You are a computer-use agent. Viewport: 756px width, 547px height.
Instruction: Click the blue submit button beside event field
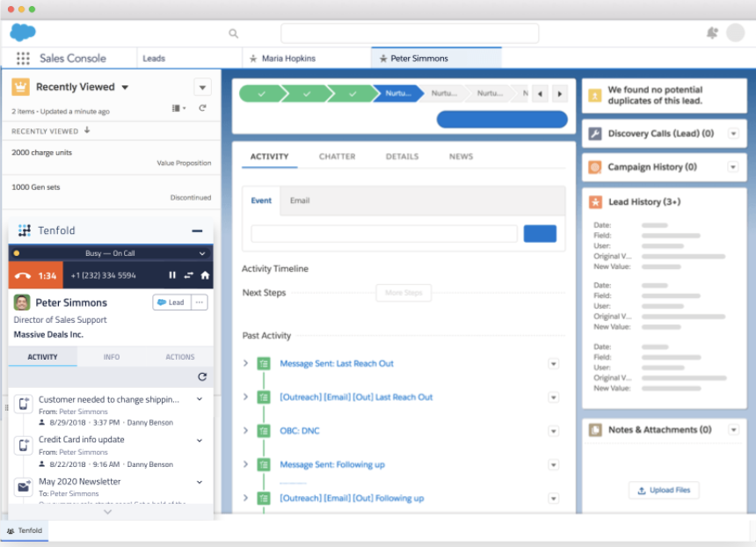pos(540,233)
